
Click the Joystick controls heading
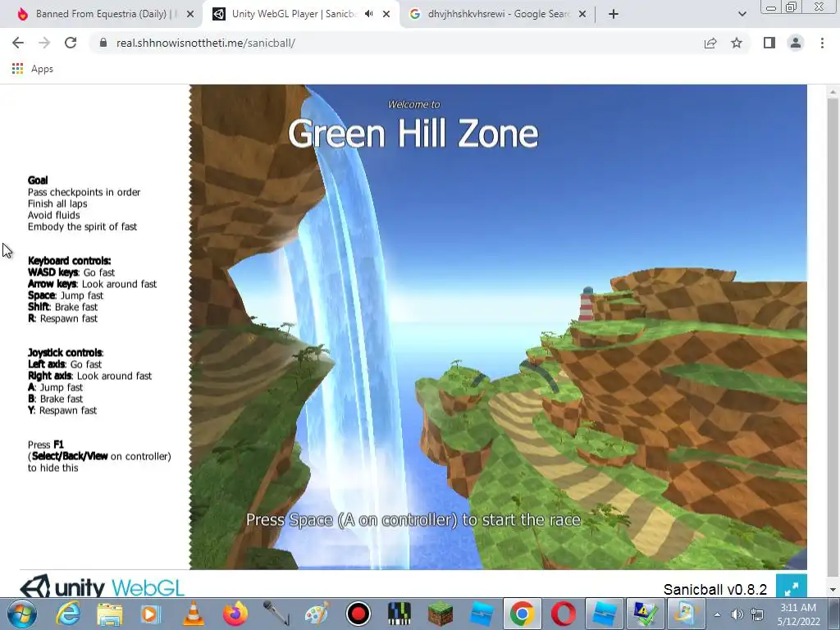click(66, 353)
